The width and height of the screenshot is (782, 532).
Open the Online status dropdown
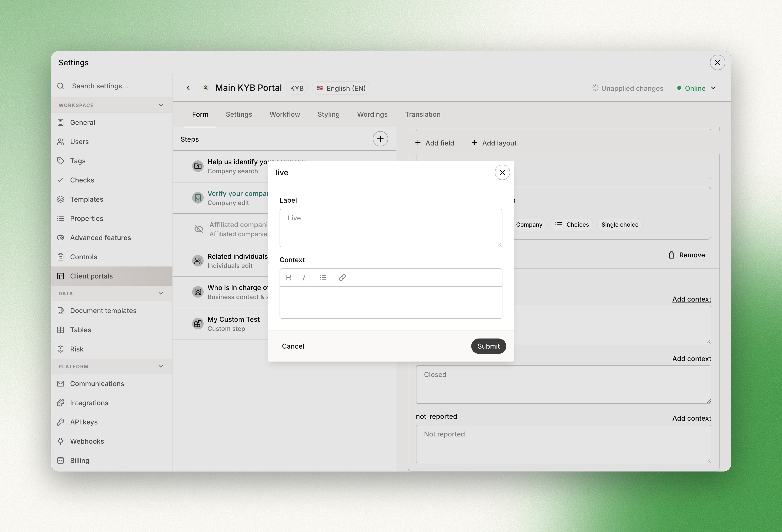point(696,88)
